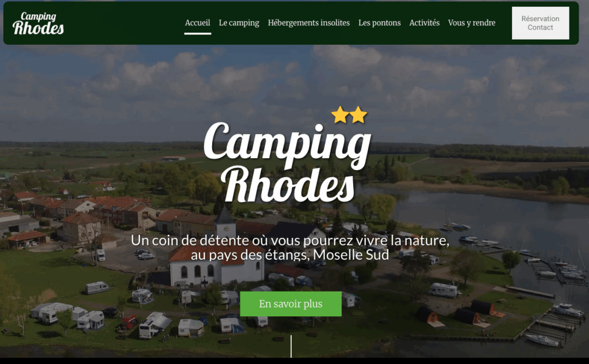Open Hébergements insolites menu
Image resolution: width=589 pixels, height=364 pixels.
tap(309, 23)
